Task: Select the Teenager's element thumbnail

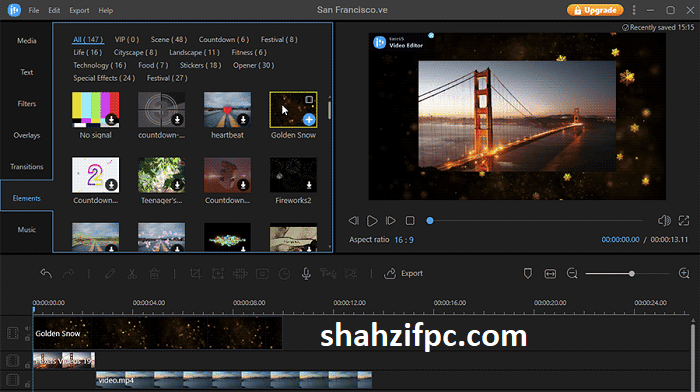Action: [161, 175]
